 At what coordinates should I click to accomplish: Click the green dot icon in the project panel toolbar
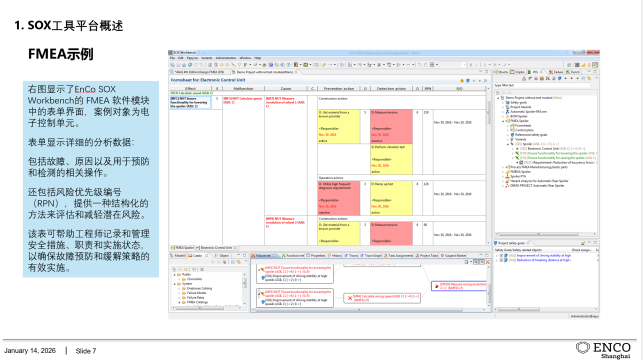pos(578,78)
